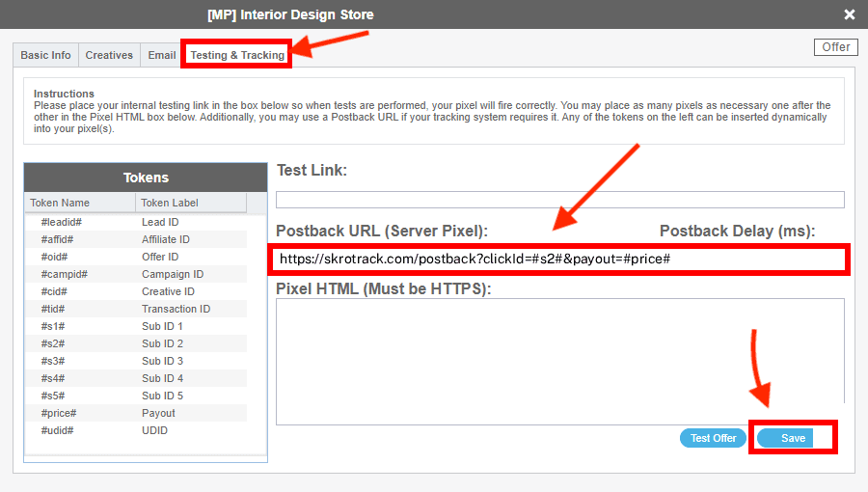Select the #campid# token
This screenshot has height=492, width=868.
[65, 275]
